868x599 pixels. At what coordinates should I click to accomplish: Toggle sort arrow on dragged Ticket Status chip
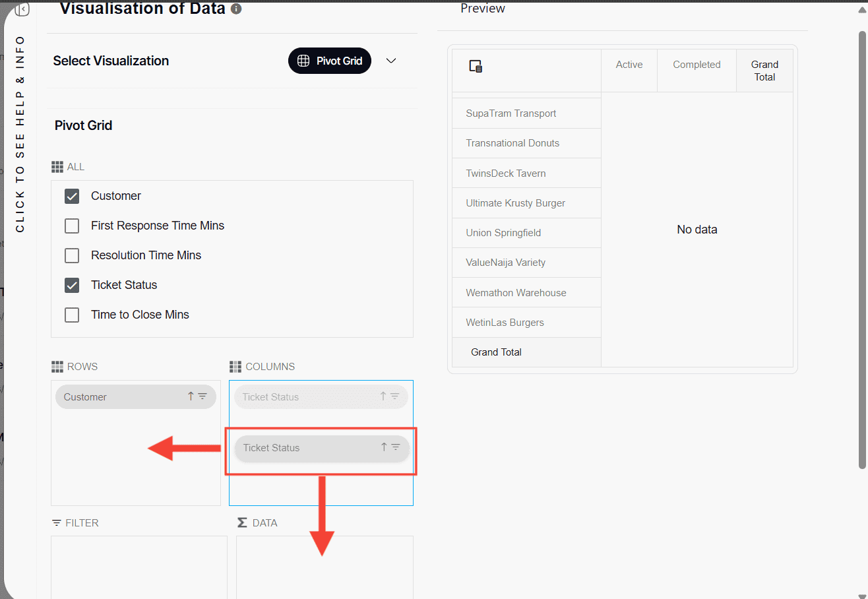pyautogui.click(x=384, y=447)
